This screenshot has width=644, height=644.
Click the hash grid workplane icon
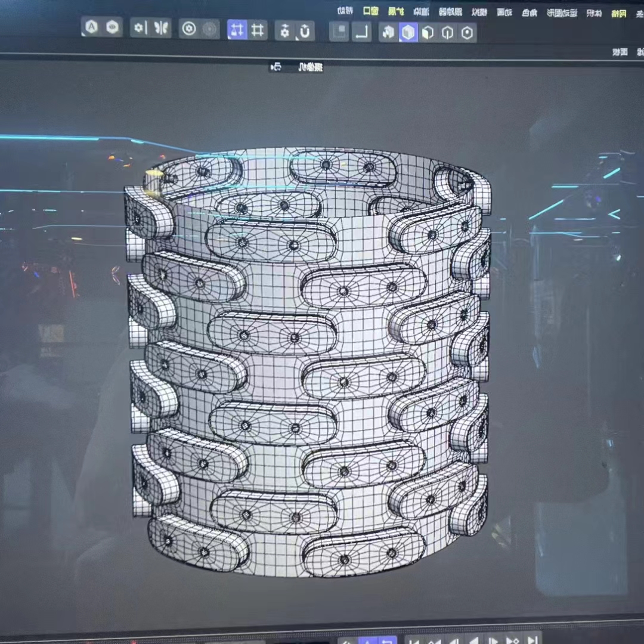(258, 30)
